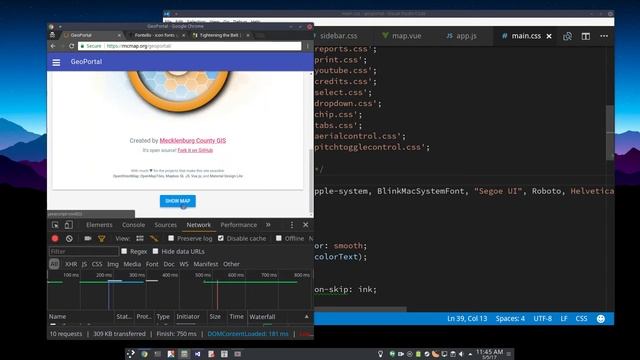This screenshot has width=640, height=360.
Task: Open DevTools three-dot customize menu
Action: [x=292, y=225]
